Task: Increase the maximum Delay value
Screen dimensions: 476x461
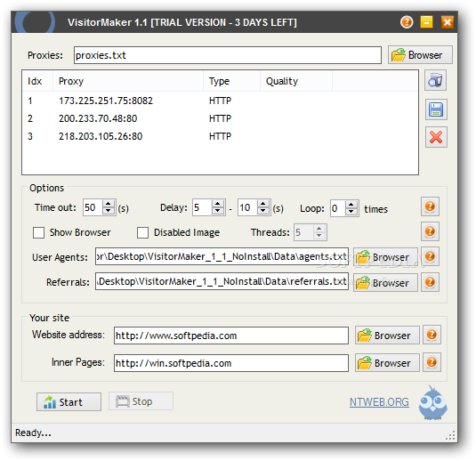Action: coord(263,204)
